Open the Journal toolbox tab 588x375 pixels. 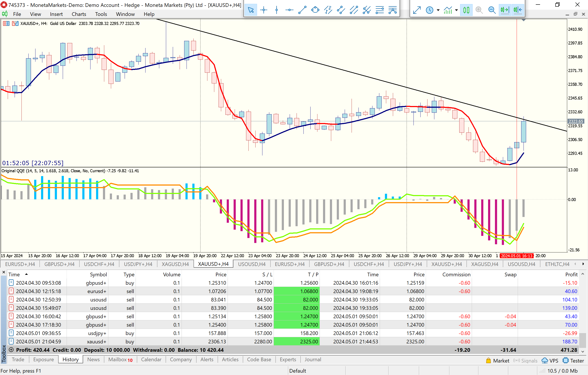coord(312,359)
